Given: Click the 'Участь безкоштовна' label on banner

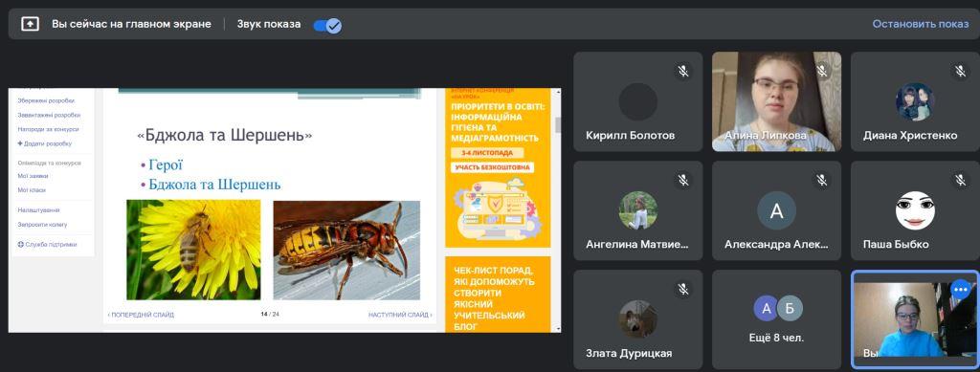Looking at the screenshot, I should [493, 167].
